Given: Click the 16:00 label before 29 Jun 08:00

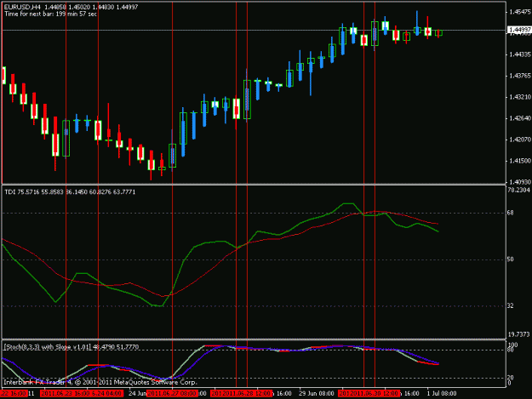Looking at the screenshot, I should (x=284, y=394).
